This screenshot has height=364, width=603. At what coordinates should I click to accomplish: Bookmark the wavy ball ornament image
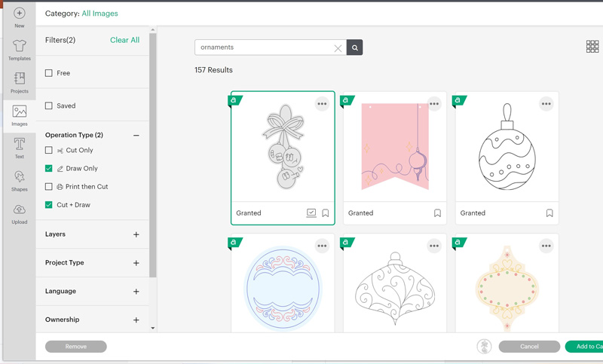(549, 213)
